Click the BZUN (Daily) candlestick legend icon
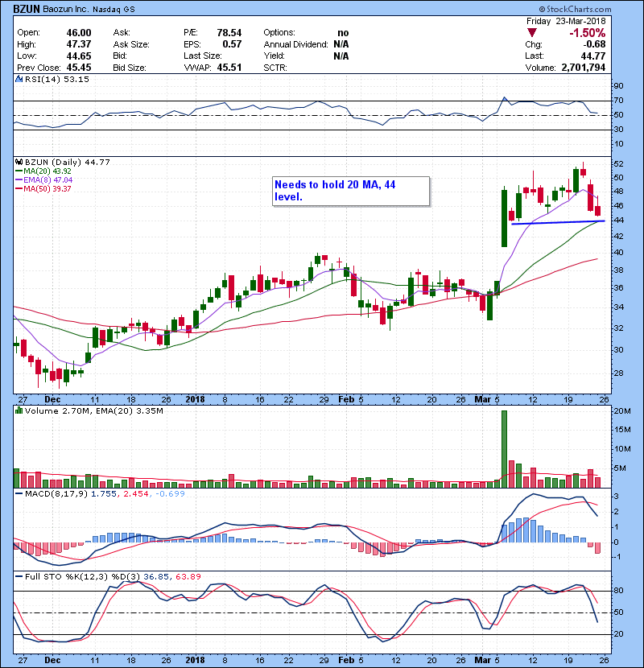Viewport: 644px width, 668px height. pyautogui.click(x=19, y=162)
